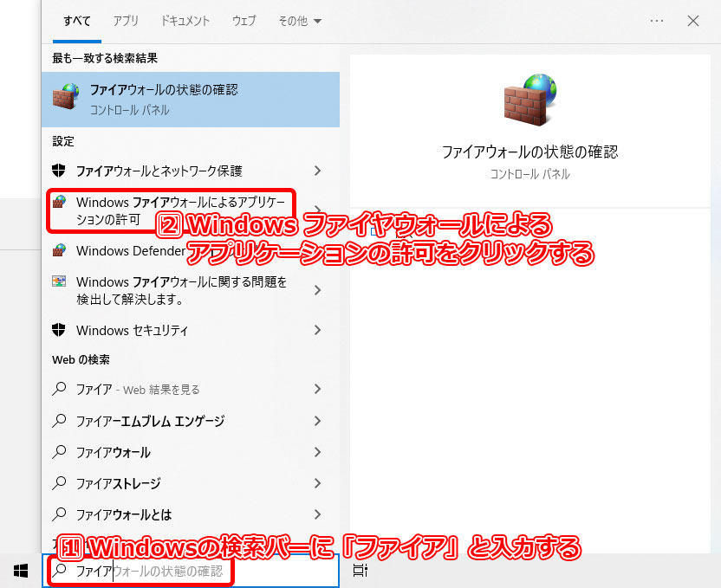Click the large firewall icon in preview pane

[x=529, y=101]
